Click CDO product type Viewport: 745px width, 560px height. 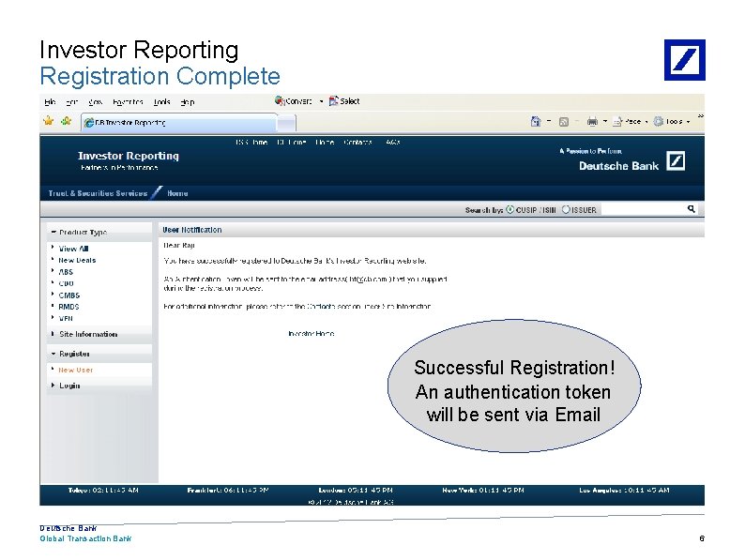point(66,283)
